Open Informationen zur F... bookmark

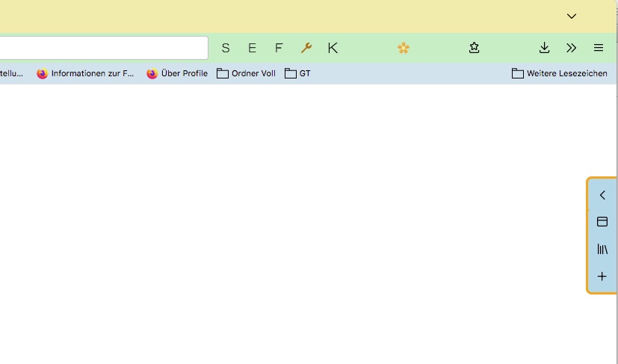click(85, 73)
